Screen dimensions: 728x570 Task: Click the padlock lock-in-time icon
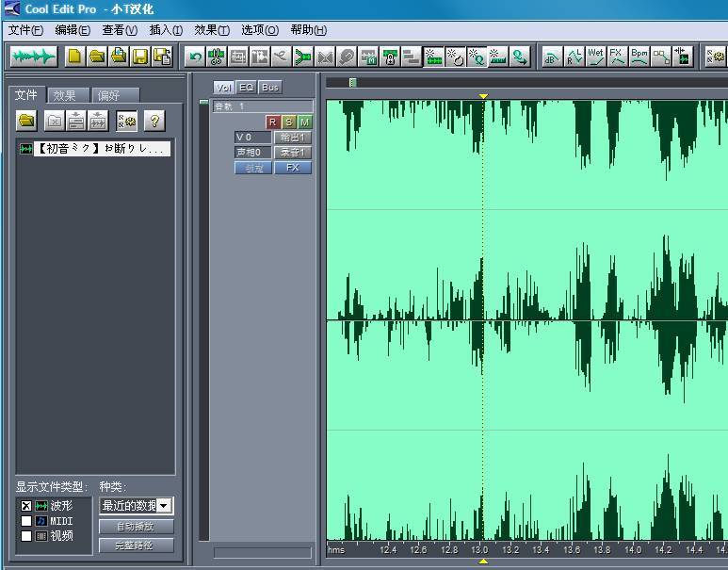tap(391, 57)
